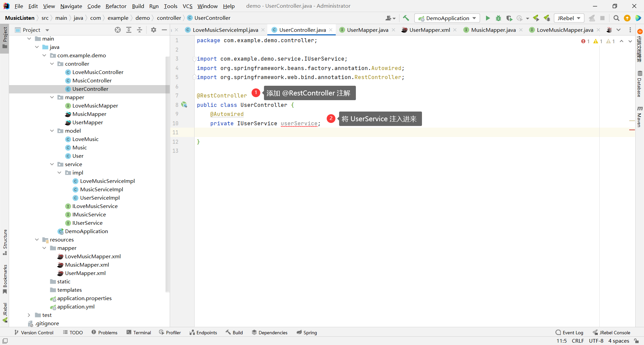Click the Event Log button

click(x=569, y=332)
